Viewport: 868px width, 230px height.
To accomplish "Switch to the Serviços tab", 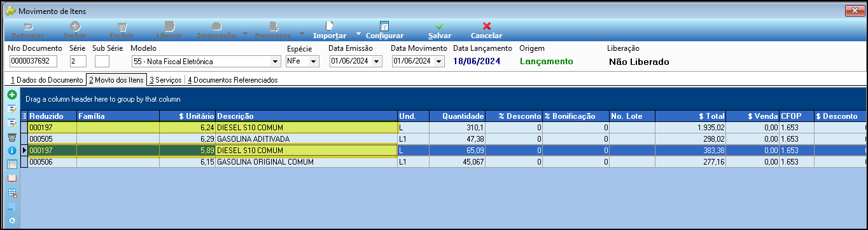I will tap(165, 80).
